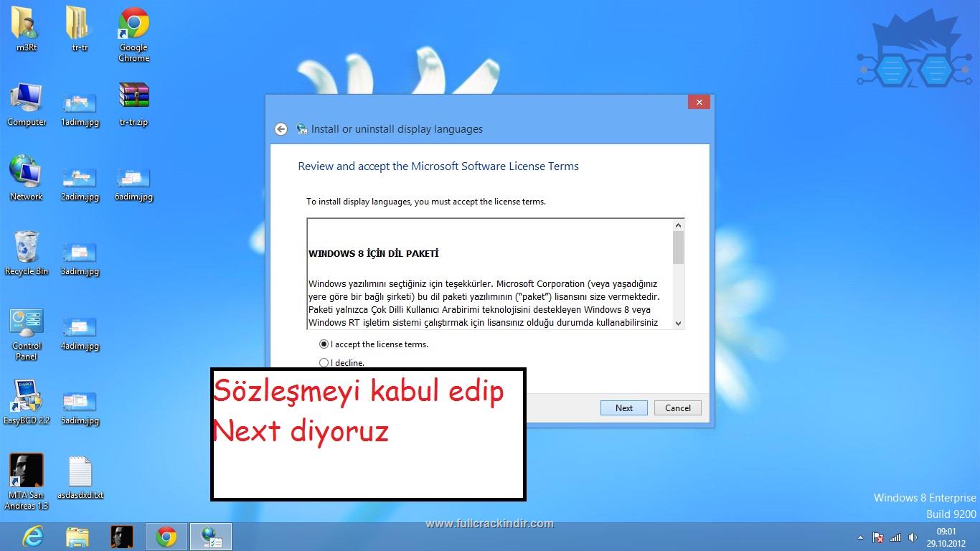980x551 pixels.
Task: Select the 3adim.jpg image file
Action: 80,259
